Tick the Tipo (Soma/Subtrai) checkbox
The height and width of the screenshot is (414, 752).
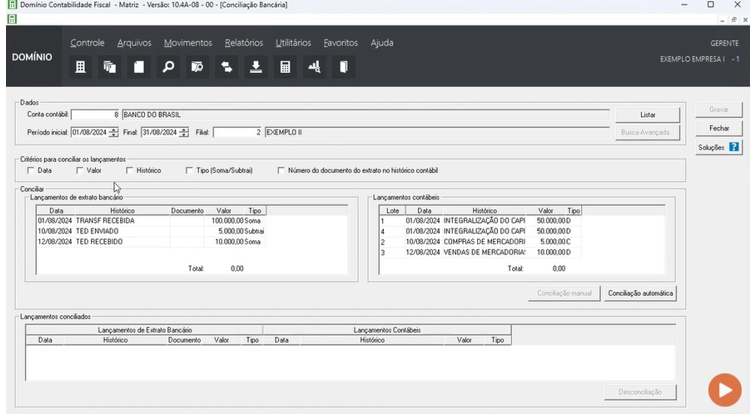click(x=190, y=171)
